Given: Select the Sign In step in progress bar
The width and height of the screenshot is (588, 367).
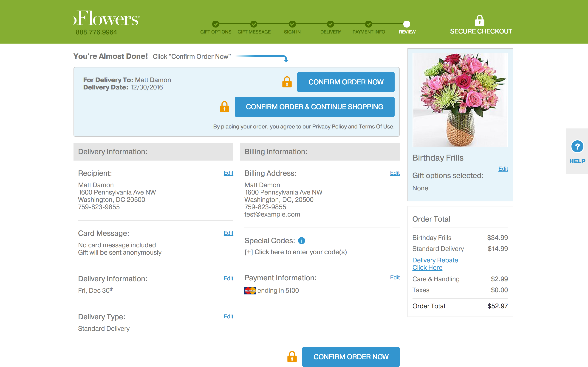Looking at the screenshot, I should pyautogui.click(x=292, y=25).
